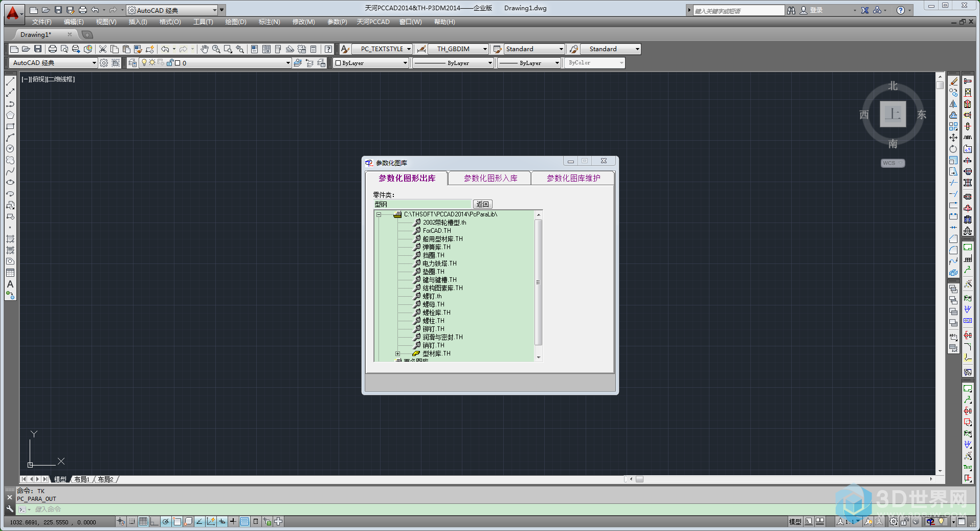This screenshot has height=531, width=980.
Task: Open the 天河PCCAD menu
Action: coord(373,22)
